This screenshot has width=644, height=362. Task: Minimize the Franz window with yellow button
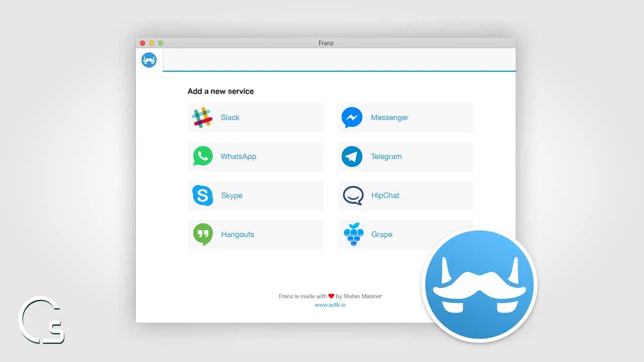pyautogui.click(x=151, y=43)
